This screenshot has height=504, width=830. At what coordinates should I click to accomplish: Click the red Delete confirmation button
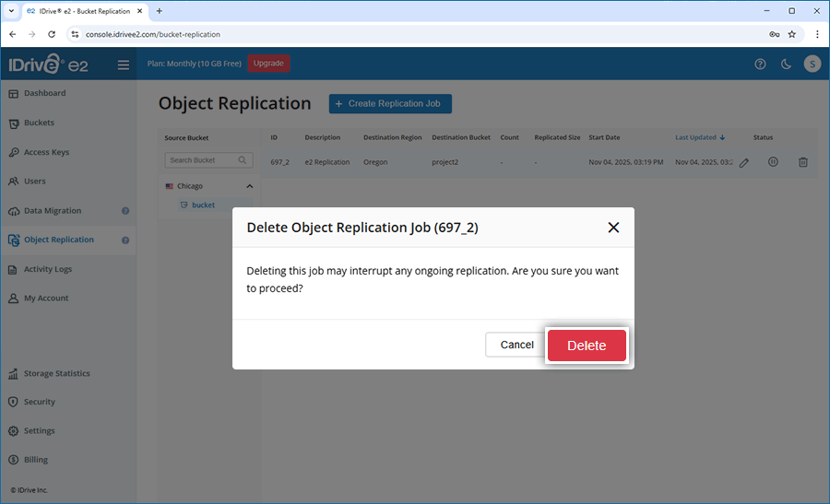tap(587, 346)
